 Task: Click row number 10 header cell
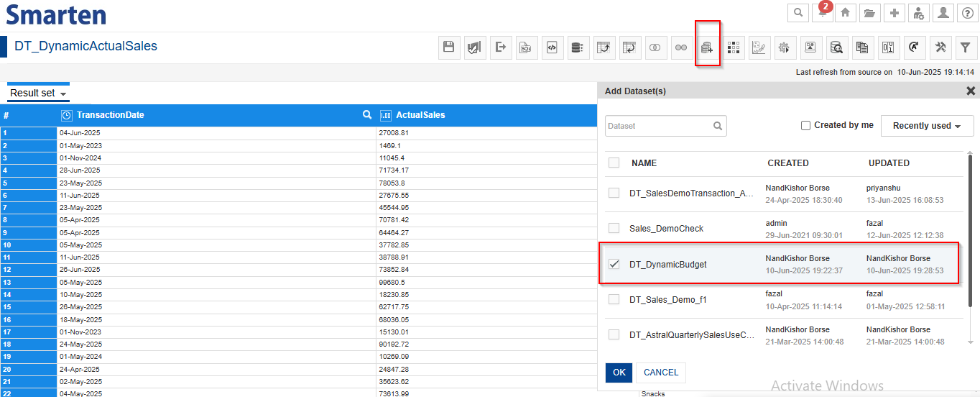(x=29, y=245)
